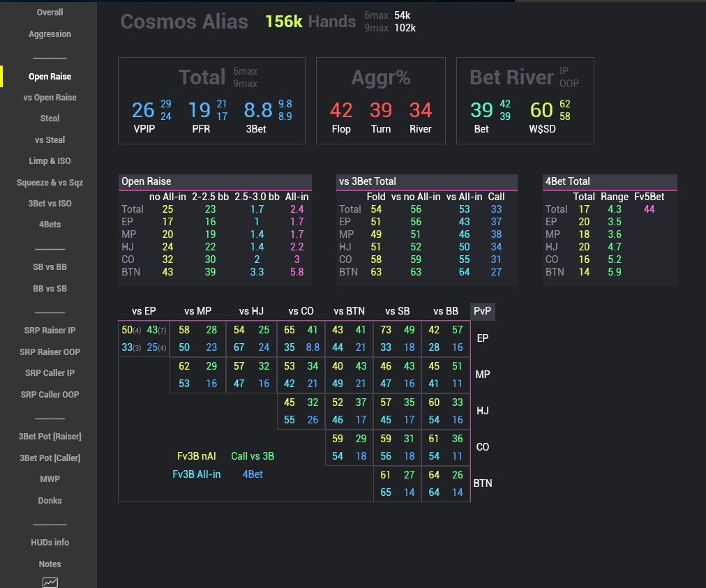The height and width of the screenshot is (588, 706).
Task: Click the 156k Hands counter
Action: (285, 22)
